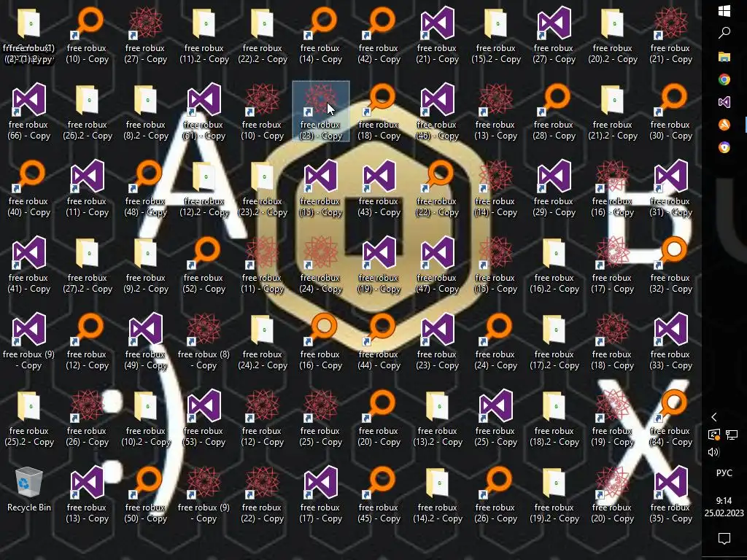The width and height of the screenshot is (747, 560).
Task: Open the notification action center
Action: [x=724, y=539]
